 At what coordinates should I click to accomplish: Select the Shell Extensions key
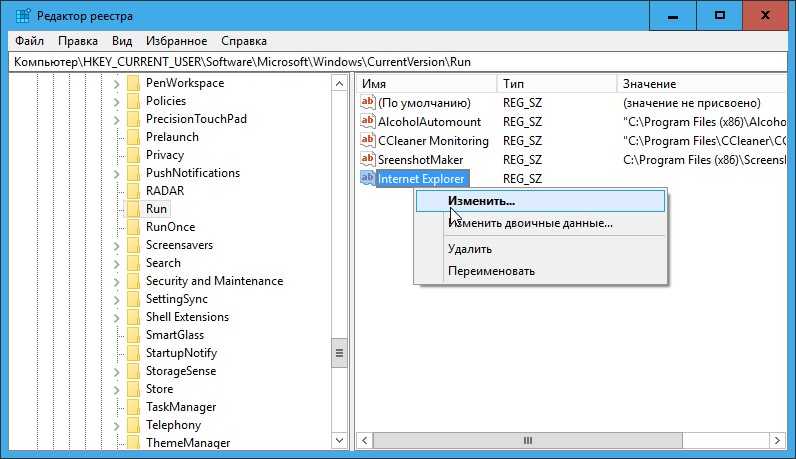coord(187,317)
